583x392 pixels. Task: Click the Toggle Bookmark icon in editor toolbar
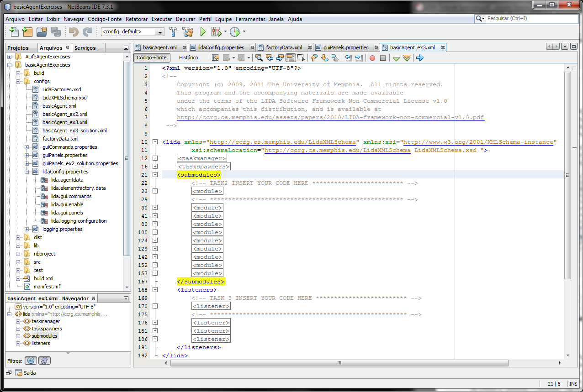click(x=335, y=58)
